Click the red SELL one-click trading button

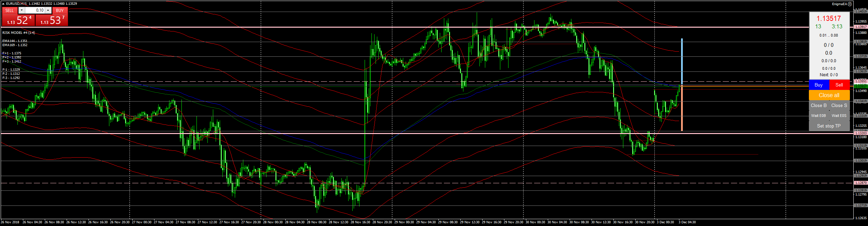click(x=10, y=11)
